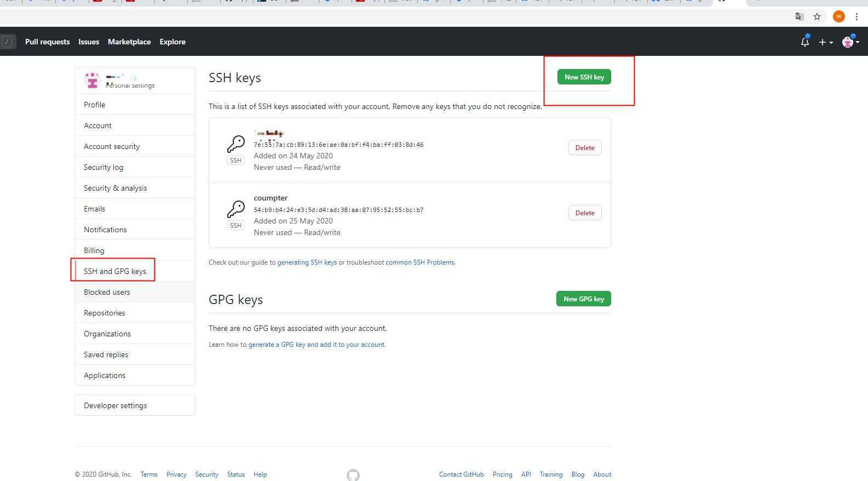Click the browser translate page icon

(800, 16)
